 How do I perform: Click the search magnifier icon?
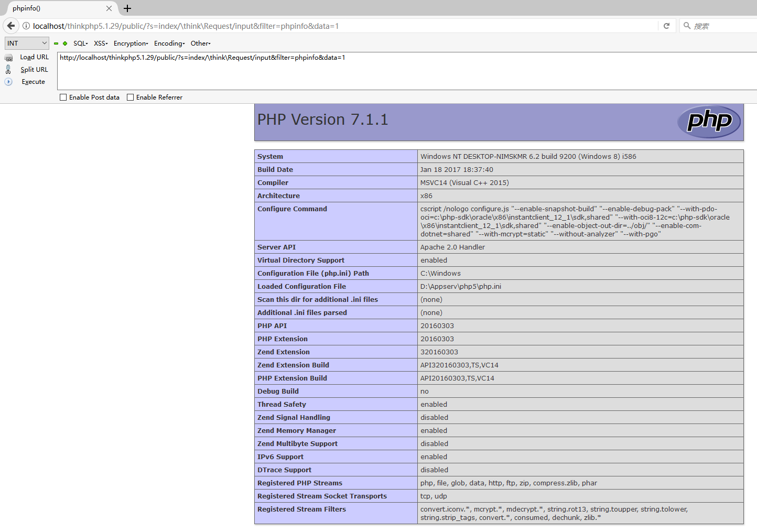tap(687, 26)
